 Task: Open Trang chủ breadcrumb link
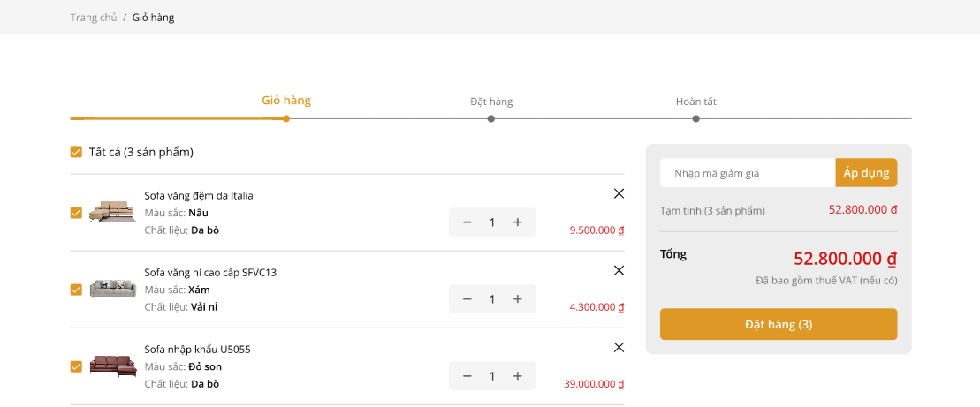[x=94, y=18]
